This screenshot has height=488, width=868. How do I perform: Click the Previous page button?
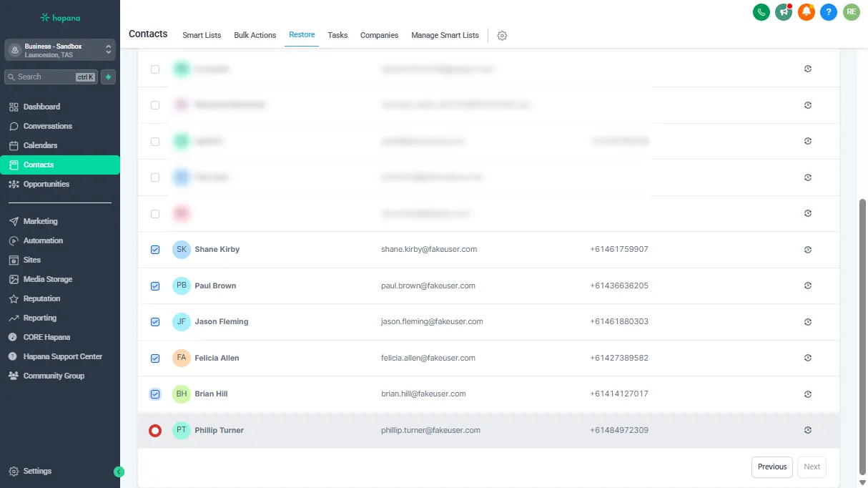point(772,467)
